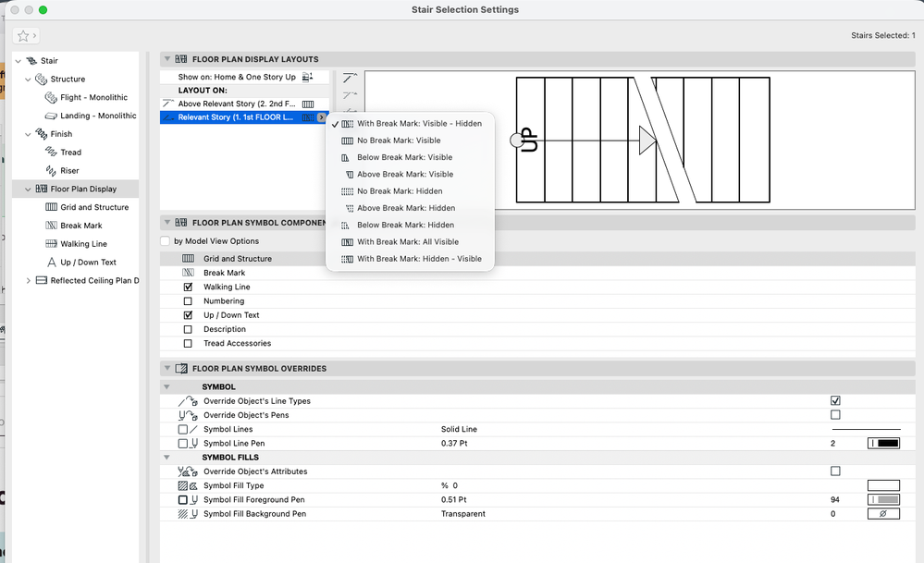This screenshot has height=563, width=924.
Task: Collapse the SYMBOL group
Action: click(166, 387)
